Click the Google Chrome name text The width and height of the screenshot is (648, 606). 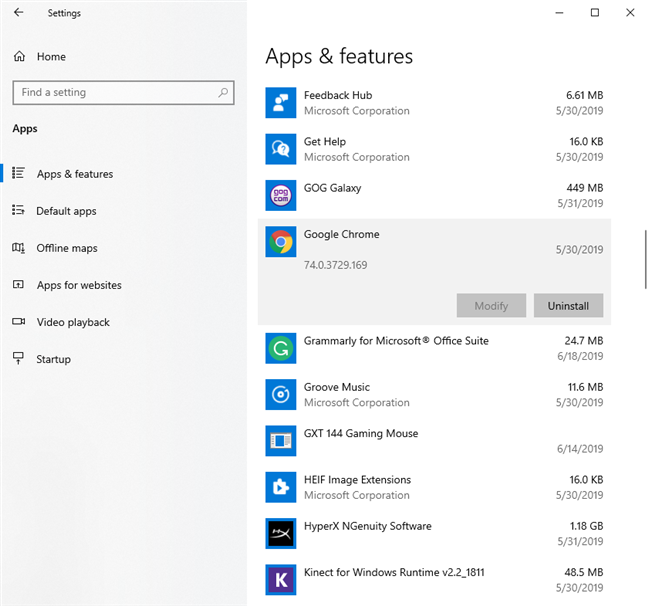click(x=341, y=234)
